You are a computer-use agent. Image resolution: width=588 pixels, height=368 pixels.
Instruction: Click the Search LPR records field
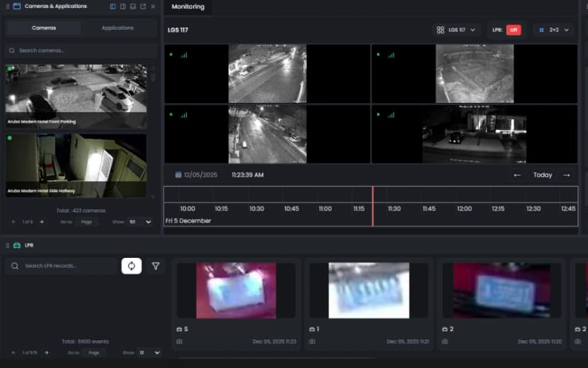62,266
